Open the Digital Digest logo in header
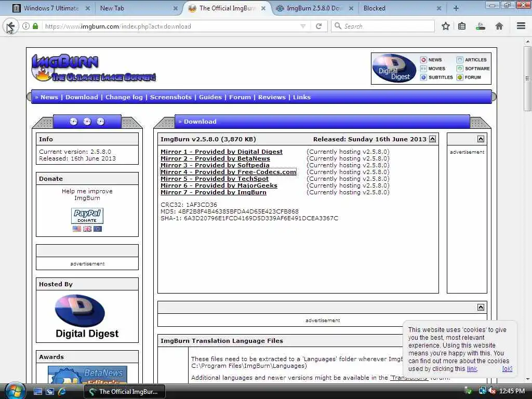532x399 pixels. tap(394, 69)
